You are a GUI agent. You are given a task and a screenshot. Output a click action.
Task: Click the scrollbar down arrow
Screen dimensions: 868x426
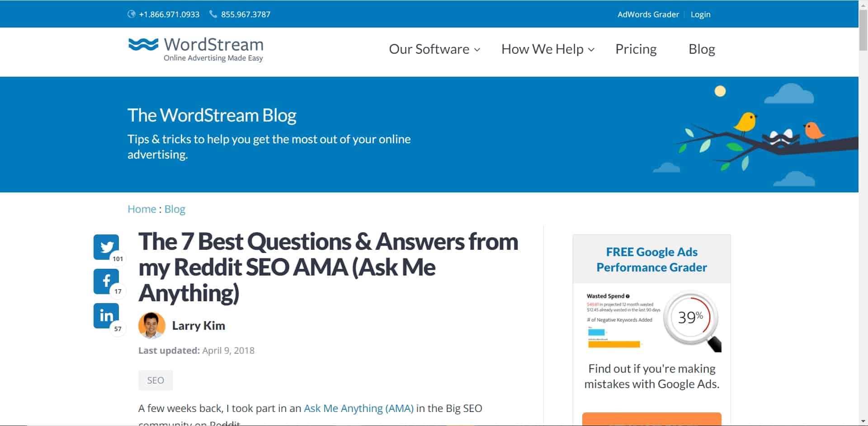[863, 421]
